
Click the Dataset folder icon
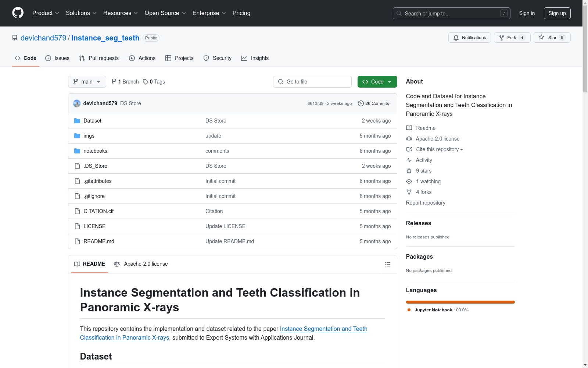(x=77, y=121)
